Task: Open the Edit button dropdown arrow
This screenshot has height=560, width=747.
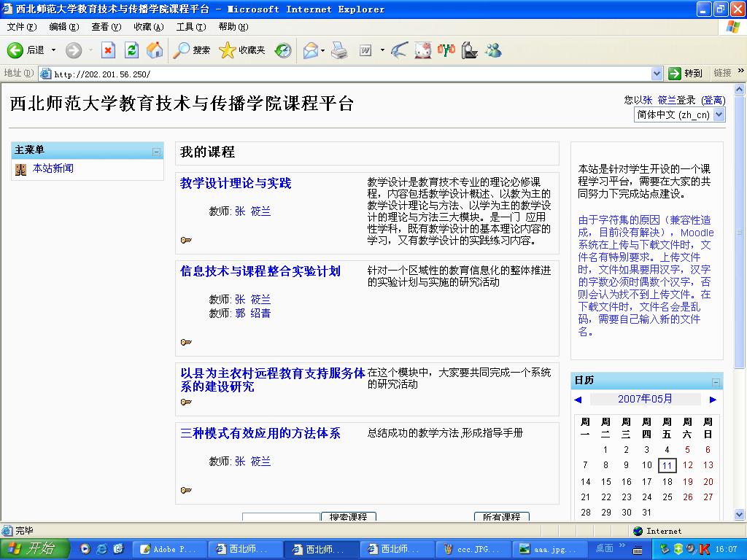Action: (382, 50)
